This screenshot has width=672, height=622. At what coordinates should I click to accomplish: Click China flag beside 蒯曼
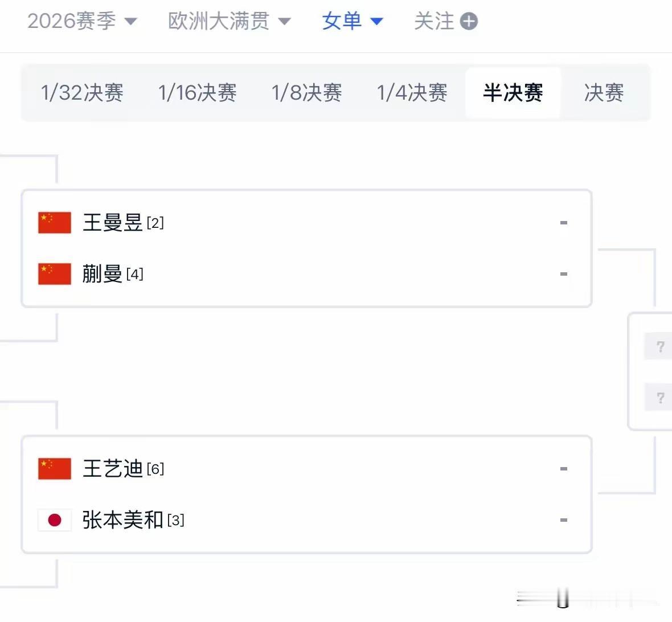click(x=55, y=274)
